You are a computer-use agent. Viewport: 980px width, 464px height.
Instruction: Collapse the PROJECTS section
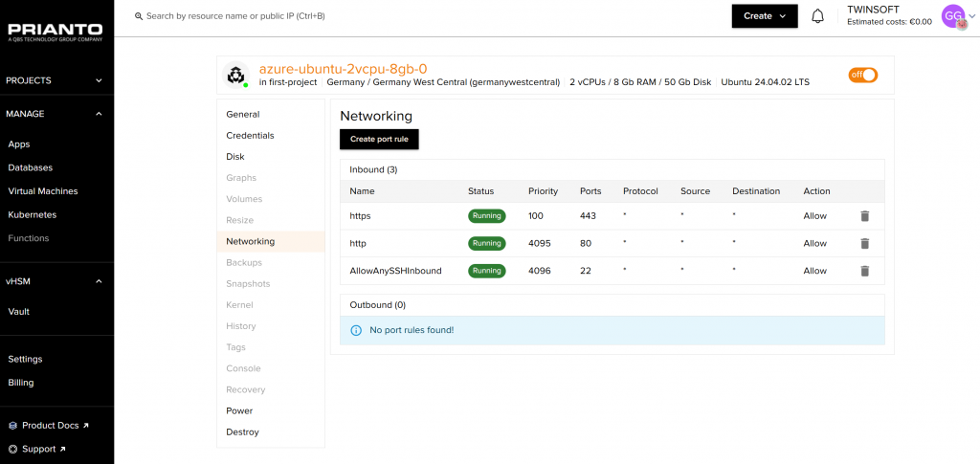(x=99, y=80)
